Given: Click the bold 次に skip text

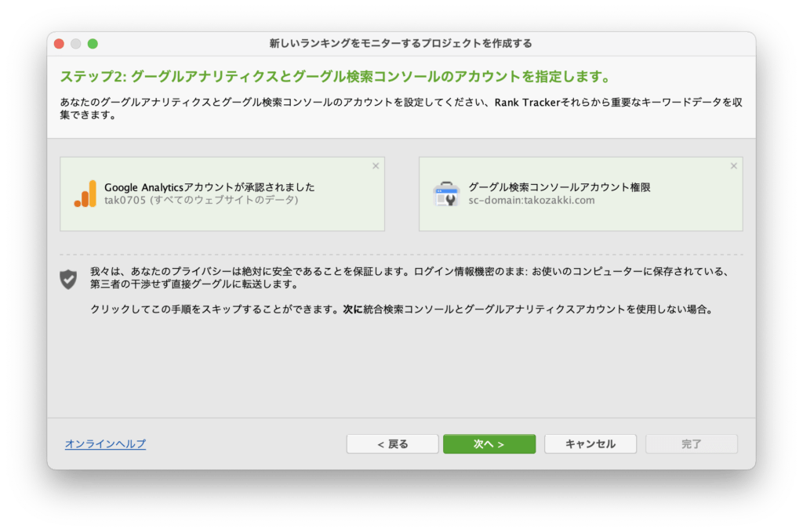Looking at the screenshot, I should pos(353,309).
